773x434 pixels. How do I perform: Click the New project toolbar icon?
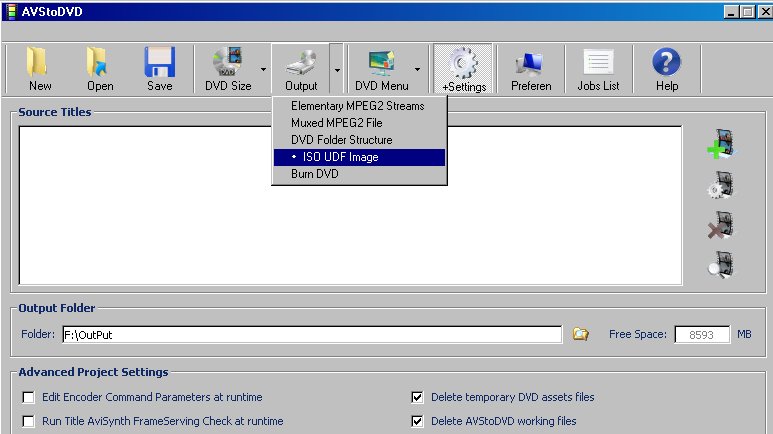(x=39, y=69)
